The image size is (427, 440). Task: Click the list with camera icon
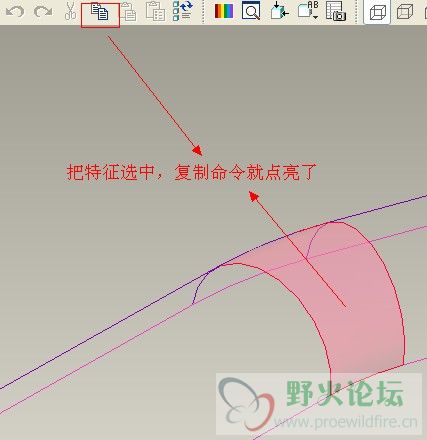coord(336,11)
